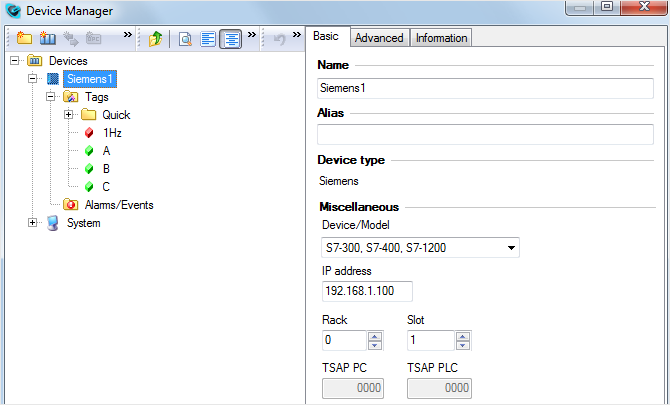Switch to the Basic tab
Image resolution: width=670 pixels, height=405 pixels.
[326, 36]
